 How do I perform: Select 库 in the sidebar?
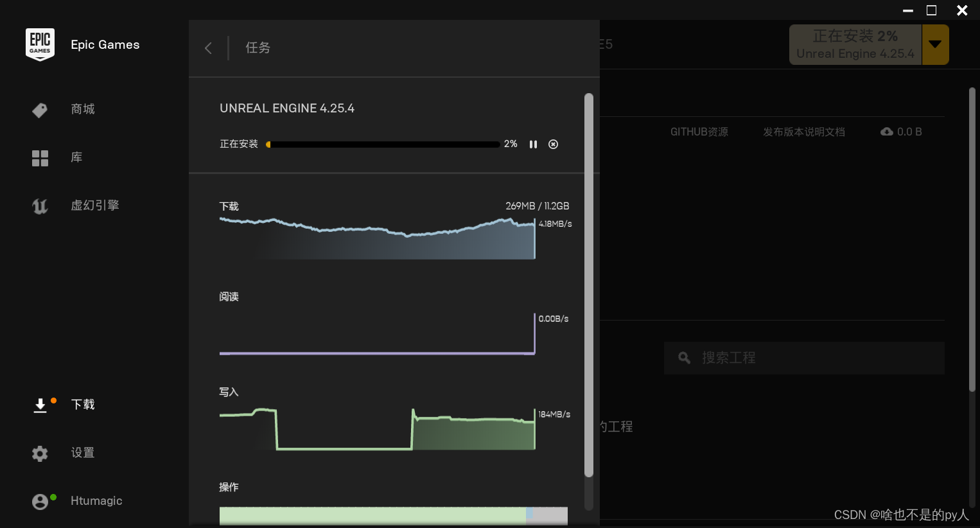(x=76, y=157)
